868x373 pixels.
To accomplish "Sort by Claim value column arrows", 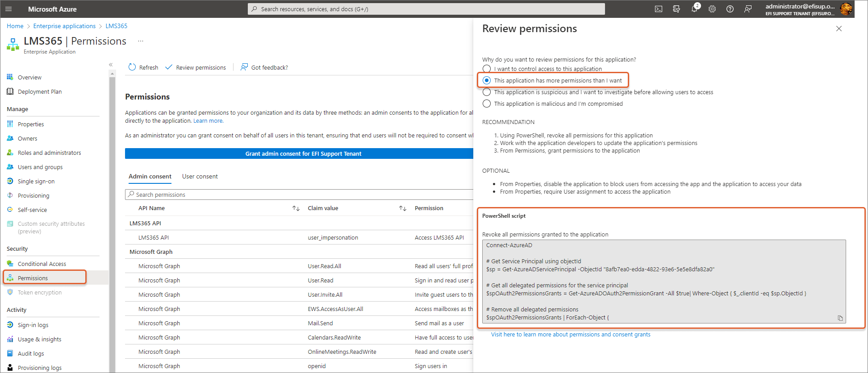I will (x=402, y=208).
